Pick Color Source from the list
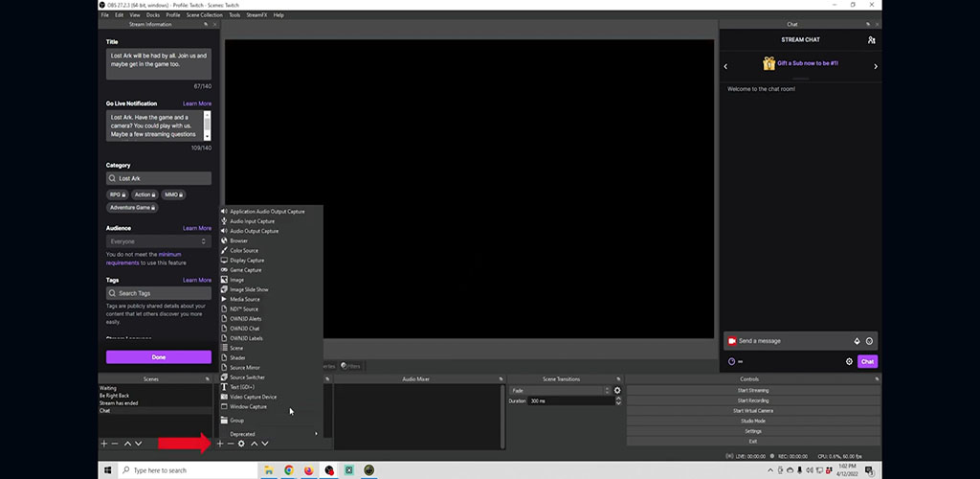Viewport: 980px width, 479px height. point(244,251)
